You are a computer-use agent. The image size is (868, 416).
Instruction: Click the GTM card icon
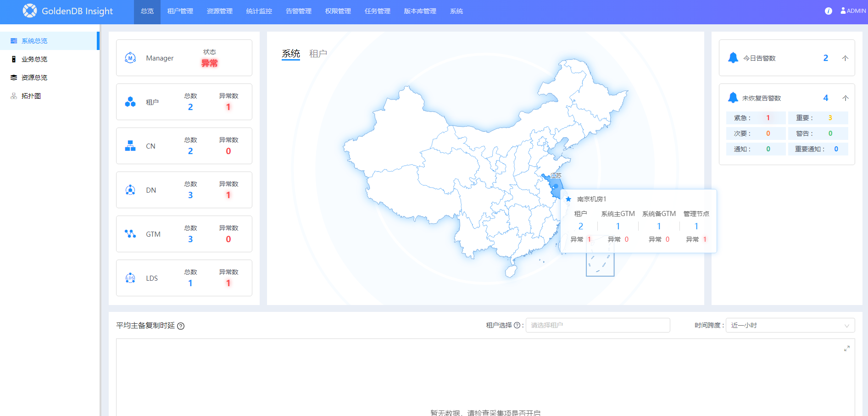pos(130,234)
